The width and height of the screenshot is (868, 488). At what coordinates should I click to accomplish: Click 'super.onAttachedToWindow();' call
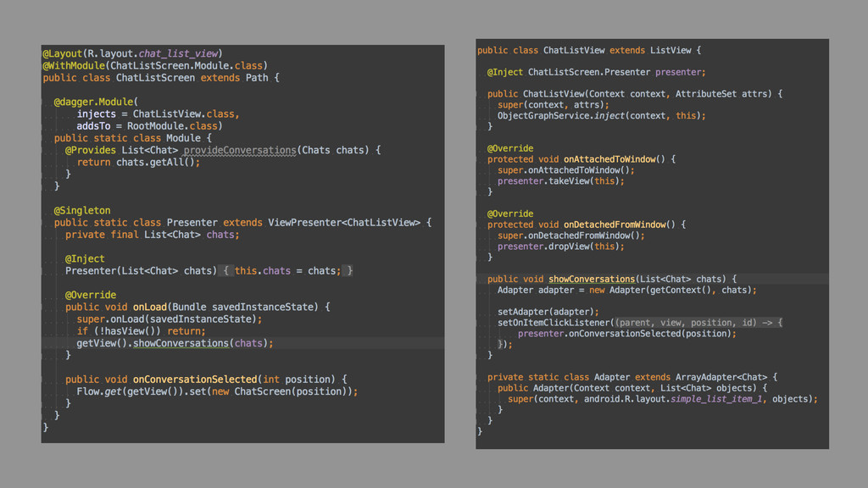point(565,170)
